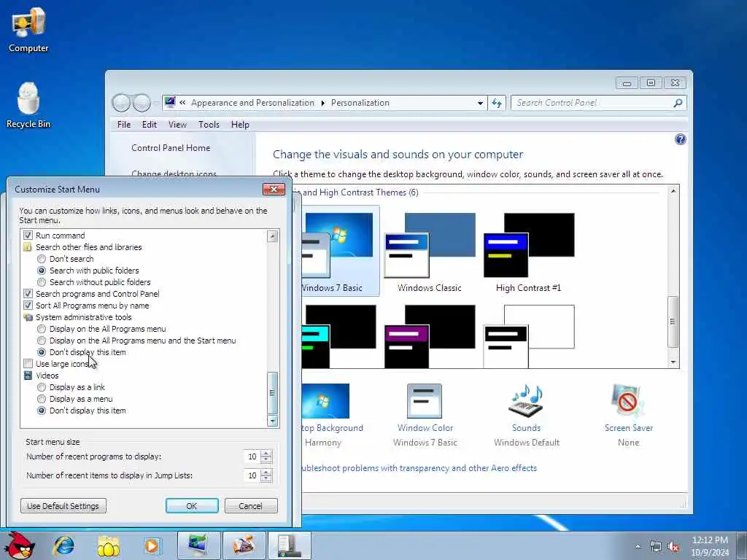Open the Computer desktop icon
This screenshot has height=560, width=747.
(28, 30)
